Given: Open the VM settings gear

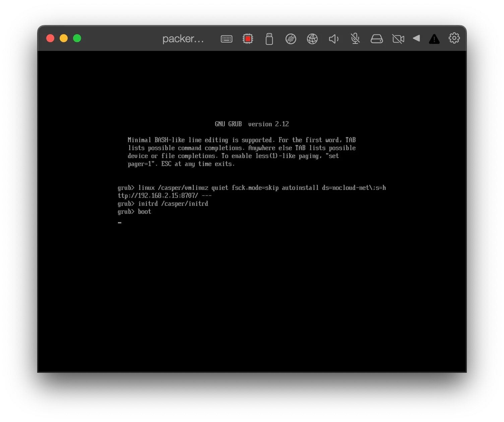Looking at the screenshot, I should (454, 38).
